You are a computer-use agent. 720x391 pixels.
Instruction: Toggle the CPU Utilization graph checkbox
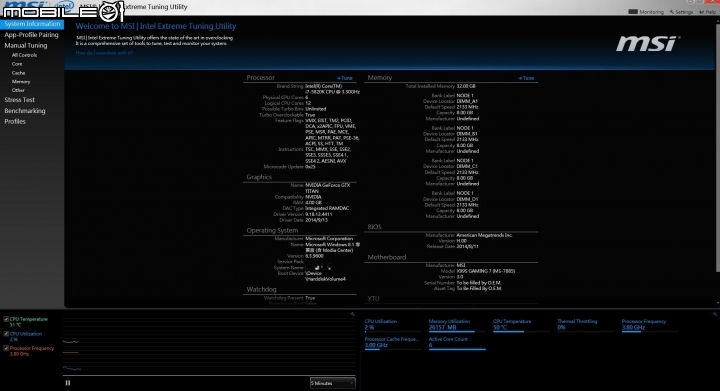coord(6,334)
